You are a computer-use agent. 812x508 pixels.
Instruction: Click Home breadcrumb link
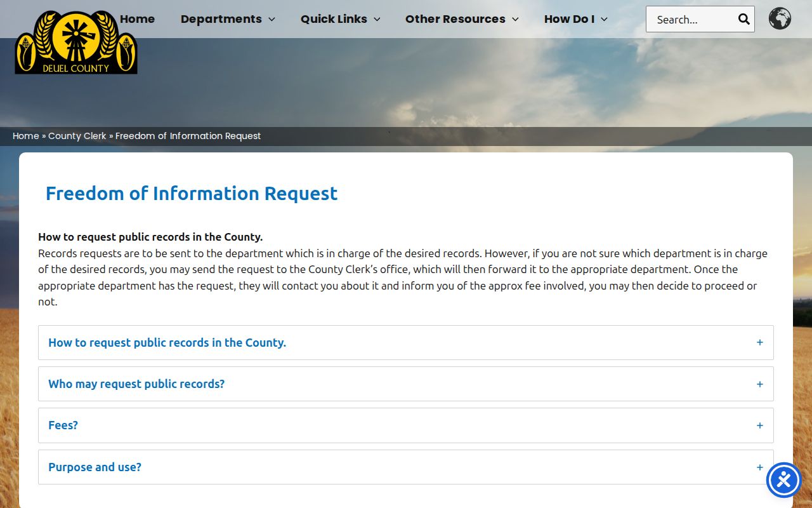pyautogui.click(x=26, y=136)
